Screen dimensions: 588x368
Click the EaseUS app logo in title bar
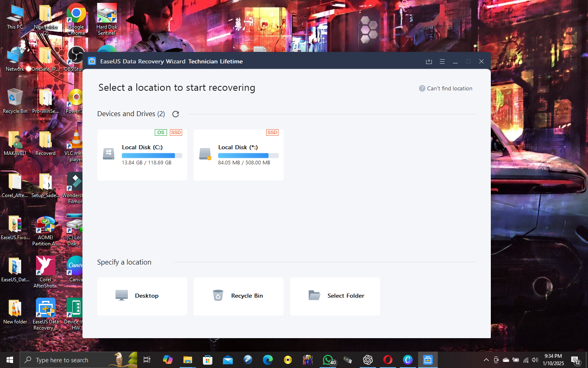point(92,61)
